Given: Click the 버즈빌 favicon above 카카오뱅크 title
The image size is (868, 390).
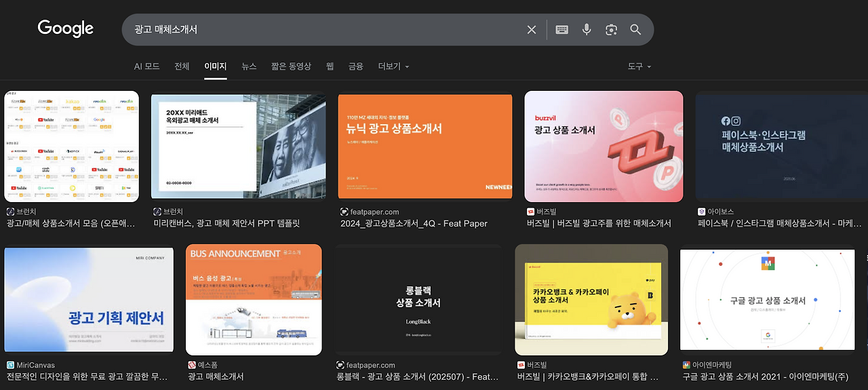Looking at the screenshot, I should tap(521, 365).
